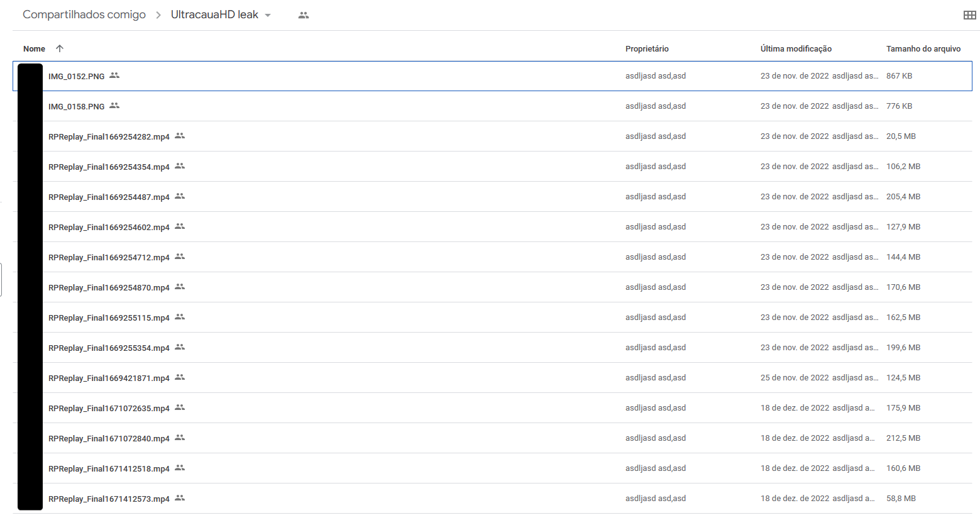
Task: Click the 144,4 MB size entry
Action: point(903,257)
